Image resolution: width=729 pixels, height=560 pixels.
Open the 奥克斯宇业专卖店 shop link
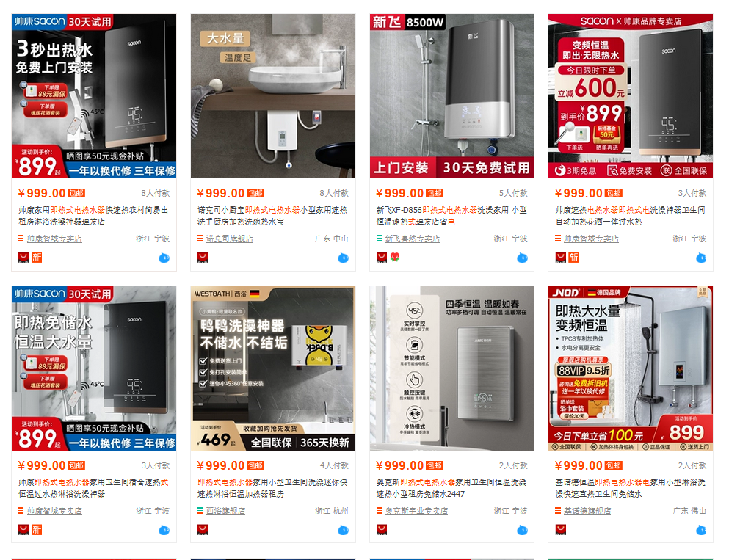click(x=416, y=512)
